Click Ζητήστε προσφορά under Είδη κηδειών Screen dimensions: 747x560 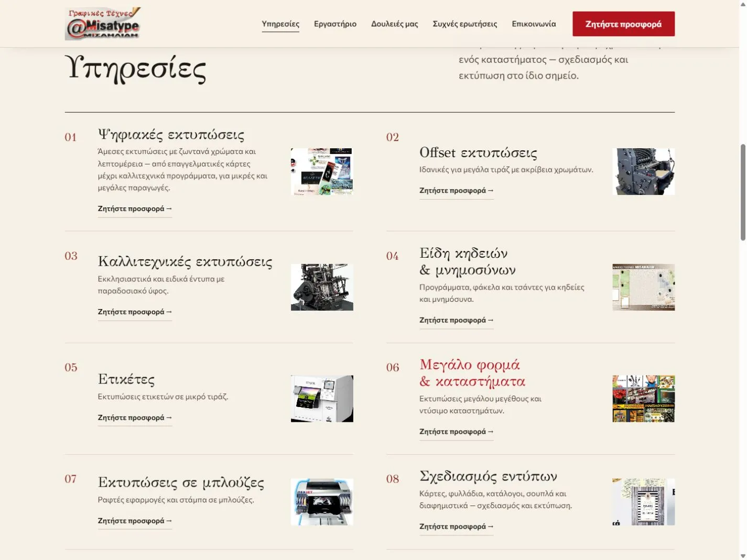coord(457,320)
